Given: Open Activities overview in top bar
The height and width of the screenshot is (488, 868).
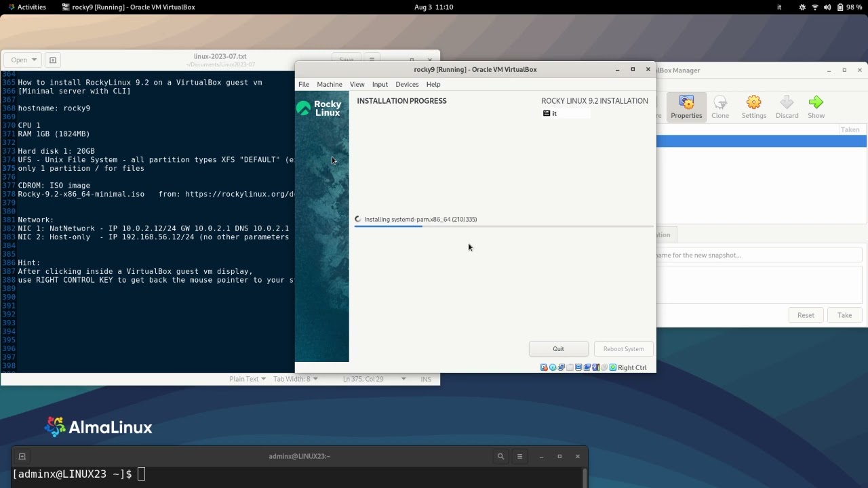Looking at the screenshot, I should point(27,7).
